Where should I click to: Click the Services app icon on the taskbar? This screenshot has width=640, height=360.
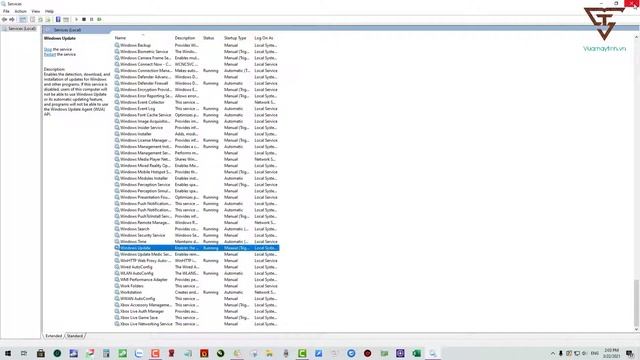point(432,353)
